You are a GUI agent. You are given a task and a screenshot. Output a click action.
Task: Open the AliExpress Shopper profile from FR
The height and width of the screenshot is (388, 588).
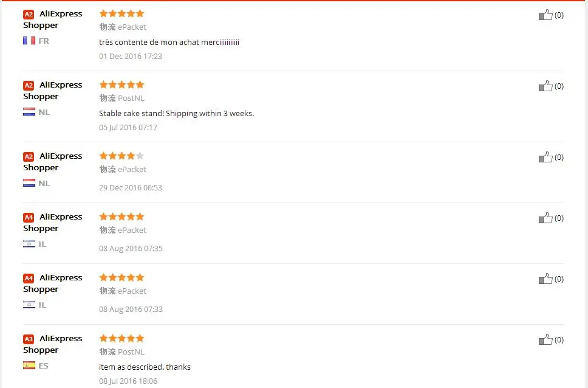[52, 19]
